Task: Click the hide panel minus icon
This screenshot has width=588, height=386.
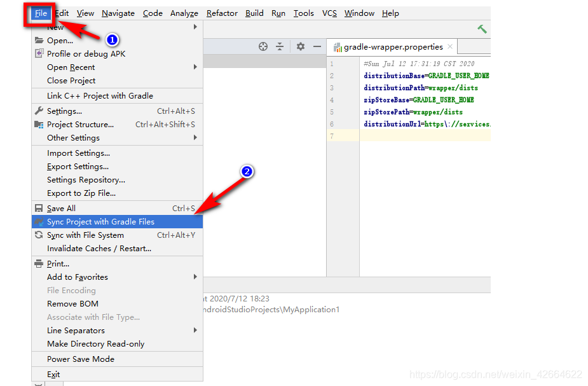Action: (317, 46)
